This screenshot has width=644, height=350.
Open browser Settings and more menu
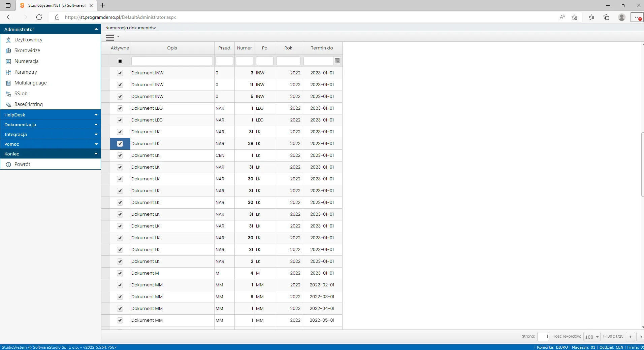(637, 17)
